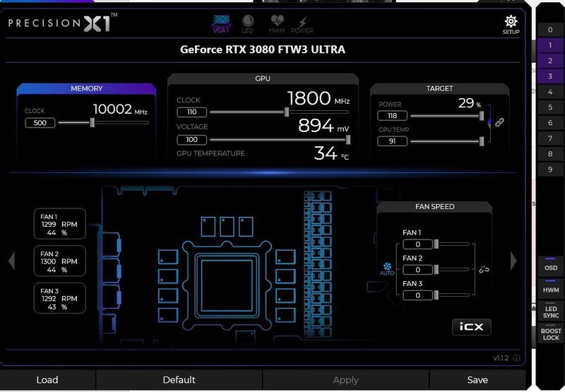Click the Precision X1 logo
This screenshot has height=392, width=565.
coord(63,23)
